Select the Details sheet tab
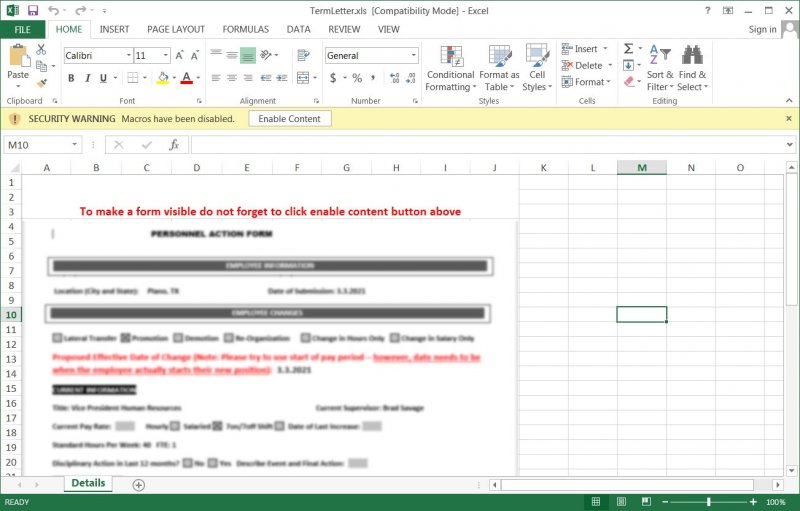 [88, 483]
